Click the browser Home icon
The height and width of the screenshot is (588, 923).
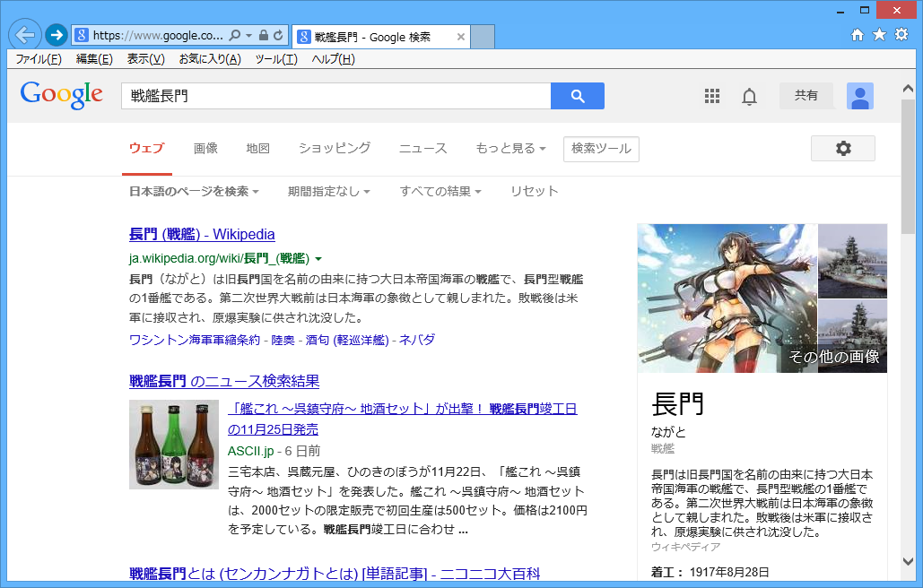click(858, 35)
